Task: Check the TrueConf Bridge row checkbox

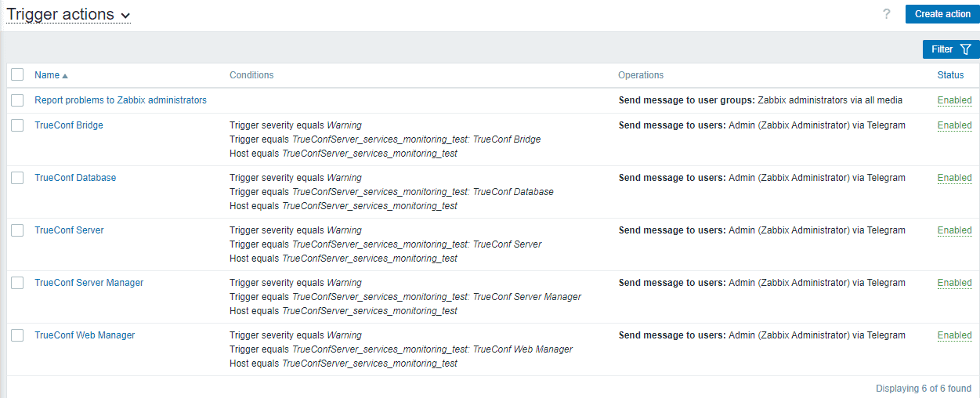Action: [17, 125]
